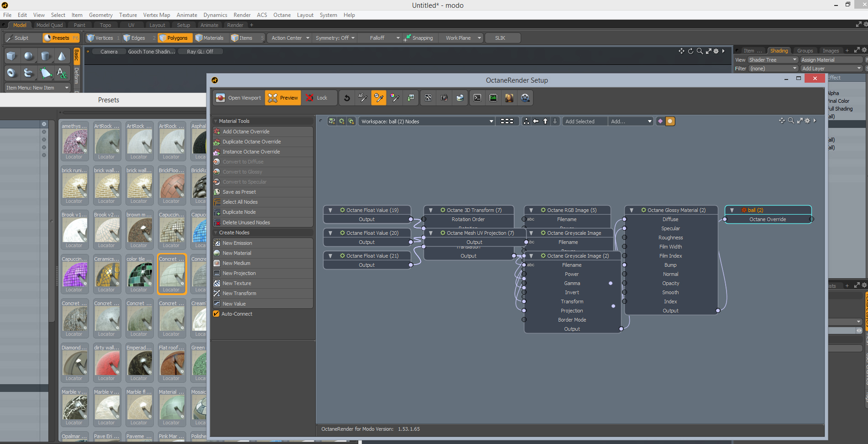
Task: Select the cylinder primitive tool
Action: point(45,56)
